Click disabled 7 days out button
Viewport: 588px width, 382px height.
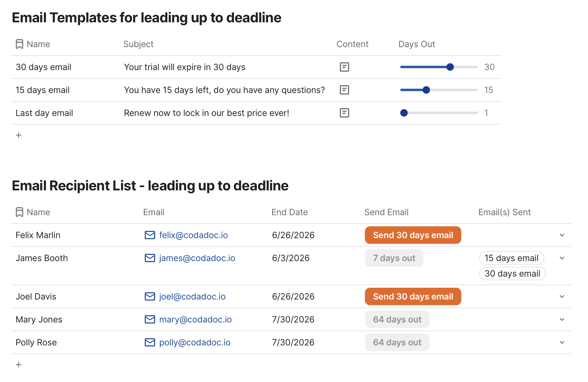click(394, 258)
